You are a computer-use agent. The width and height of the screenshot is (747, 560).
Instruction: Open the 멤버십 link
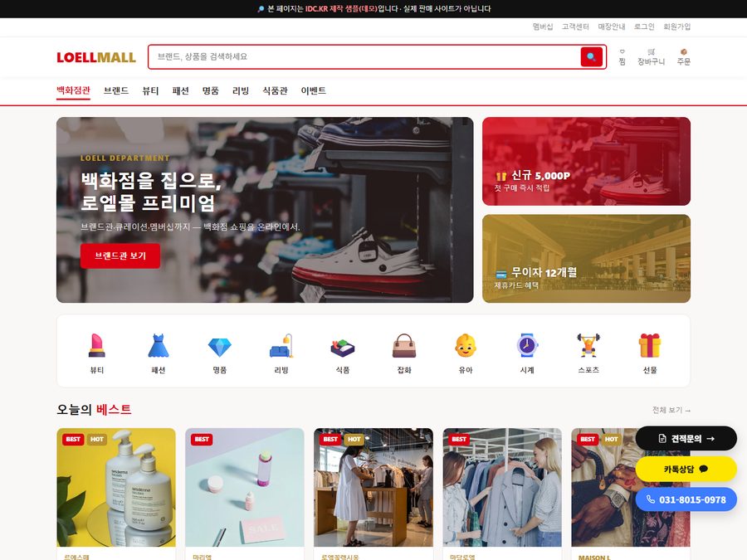tap(543, 27)
